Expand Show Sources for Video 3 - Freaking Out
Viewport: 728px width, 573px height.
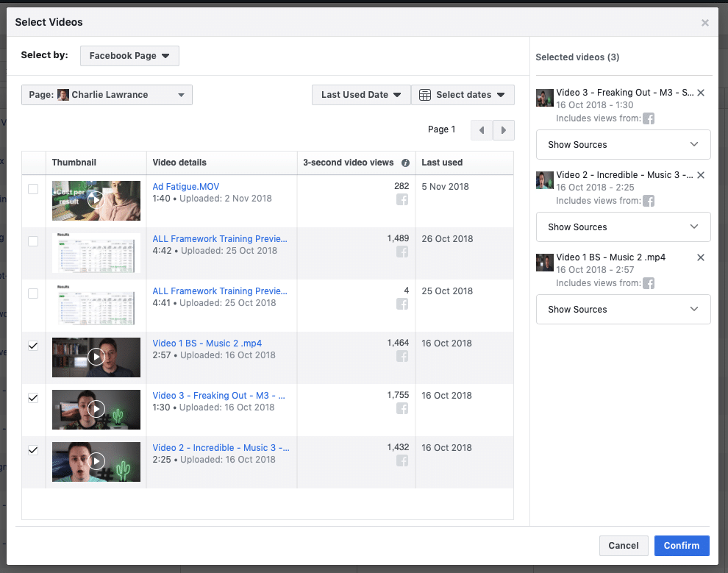pyautogui.click(x=623, y=145)
